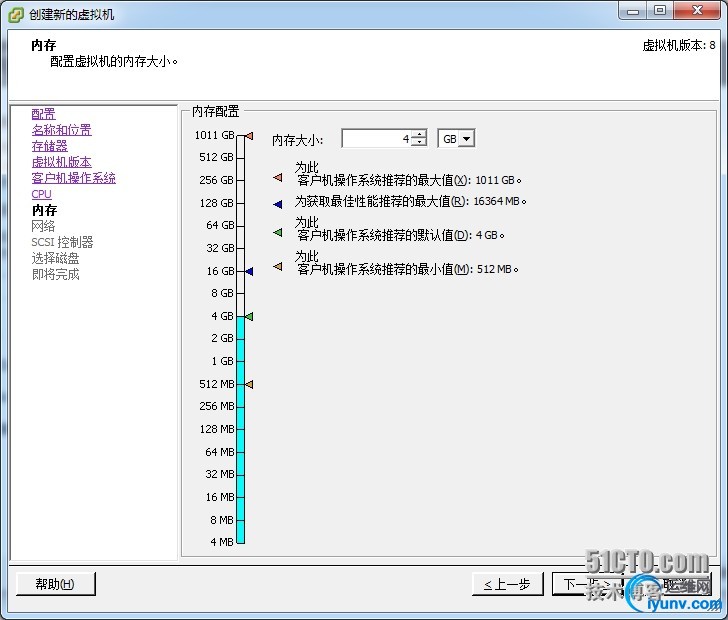The image size is (728, 620).
Task: Click the 256 MB label on the scale
Action: (x=217, y=406)
